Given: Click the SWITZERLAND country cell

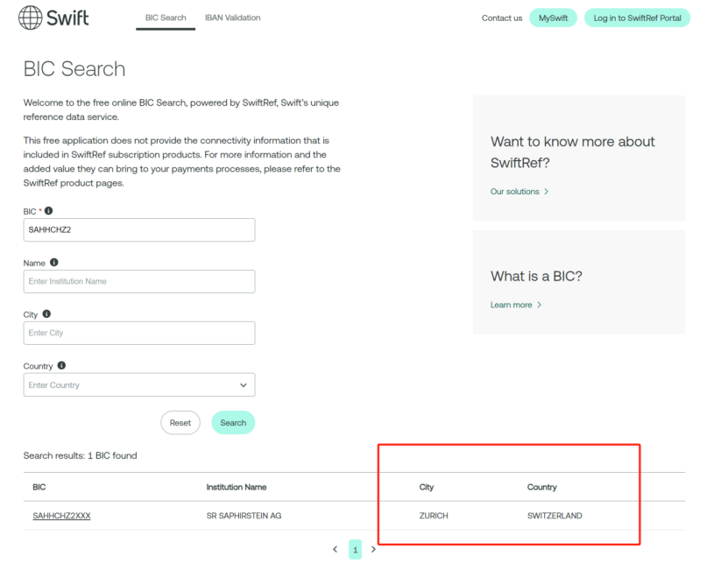Looking at the screenshot, I should (x=555, y=516).
